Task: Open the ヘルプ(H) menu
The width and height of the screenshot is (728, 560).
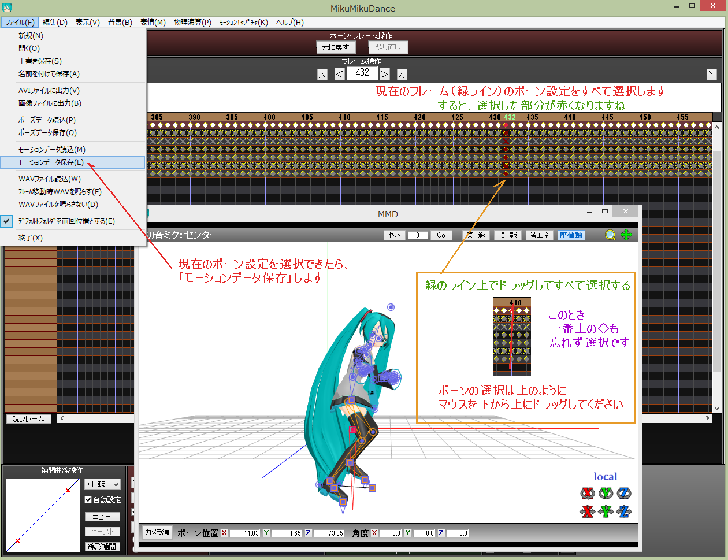Action: (289, 22)
